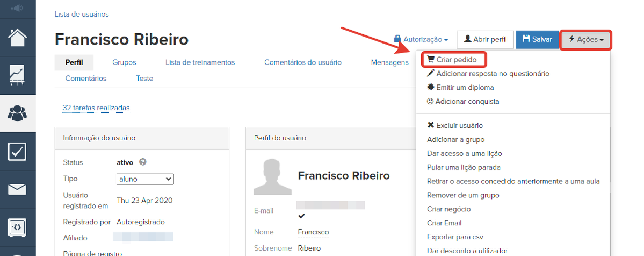Expand the Autorização dropdown
Image resolution: width=644 pixels, height=256 pixels.
coord(421,39)
